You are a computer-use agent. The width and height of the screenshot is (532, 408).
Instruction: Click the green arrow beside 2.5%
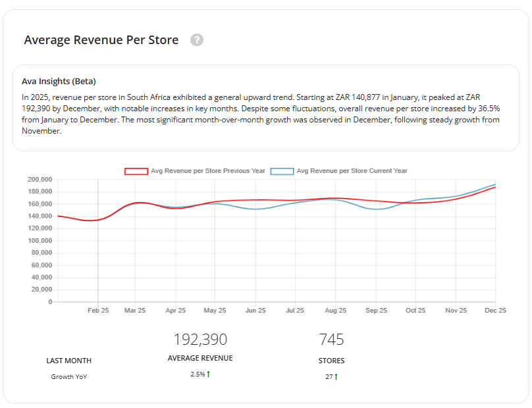pyautogui.click(x=208, y=374)
